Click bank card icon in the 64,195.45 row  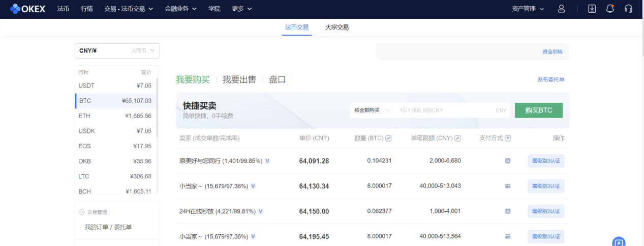(508, 236)
